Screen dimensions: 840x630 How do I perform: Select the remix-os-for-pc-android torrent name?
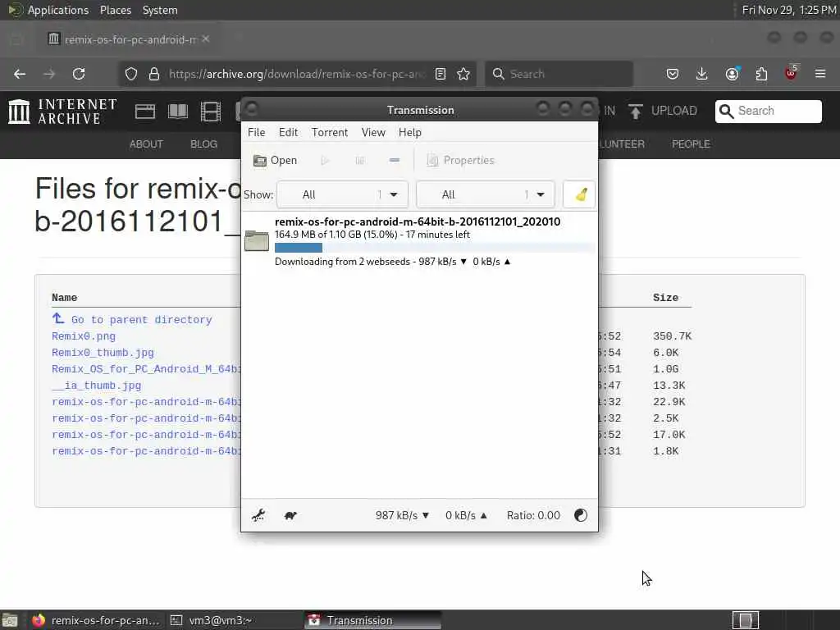[418, 221]
